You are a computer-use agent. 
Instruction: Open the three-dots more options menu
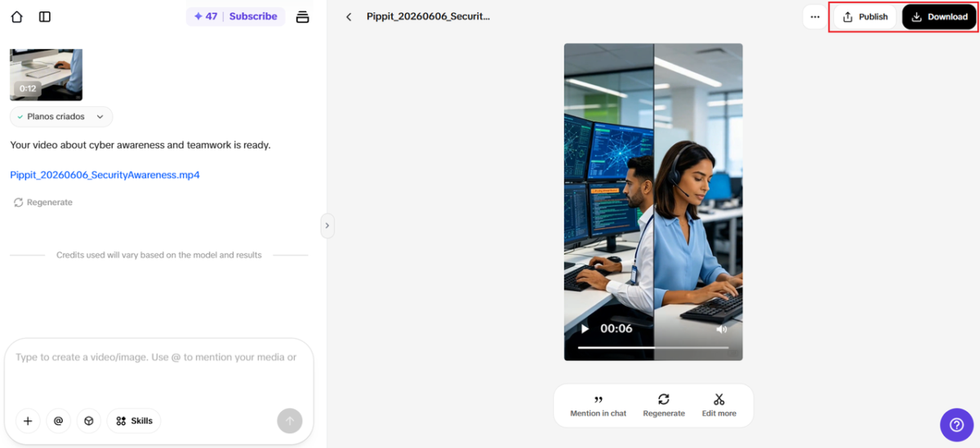pos(815,16)
